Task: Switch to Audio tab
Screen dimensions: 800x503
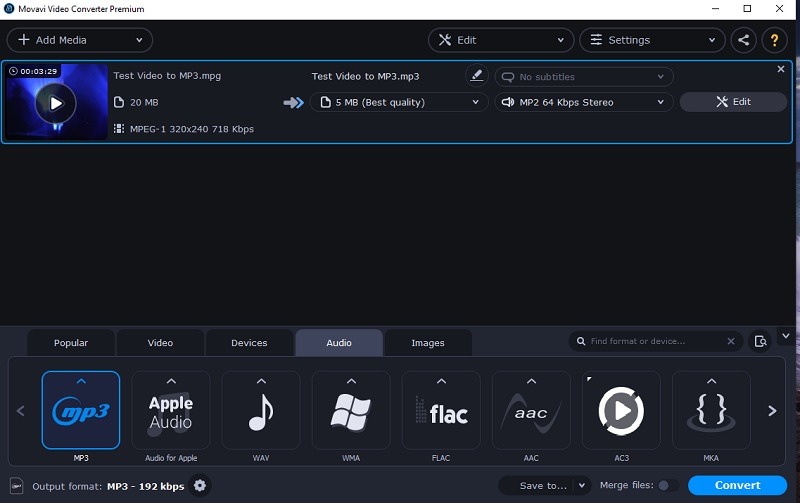Action: click(x=339, y=343)
